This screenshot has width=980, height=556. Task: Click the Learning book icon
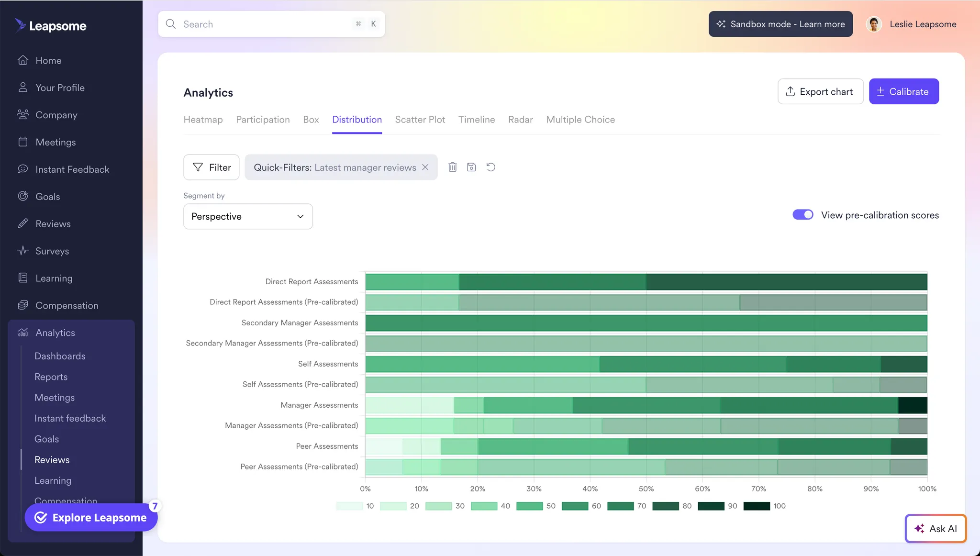[23, 278]
